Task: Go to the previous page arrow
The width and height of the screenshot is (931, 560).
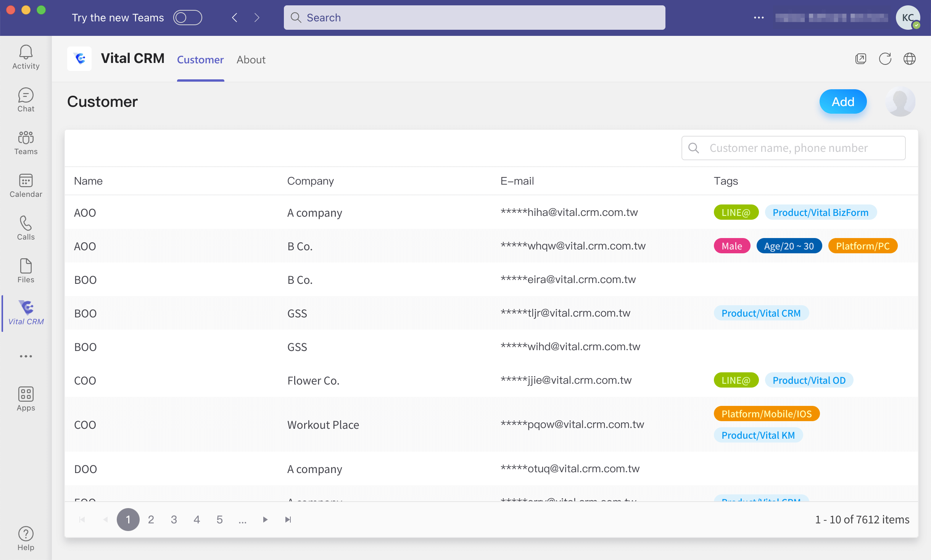Action: pos(105,520)
